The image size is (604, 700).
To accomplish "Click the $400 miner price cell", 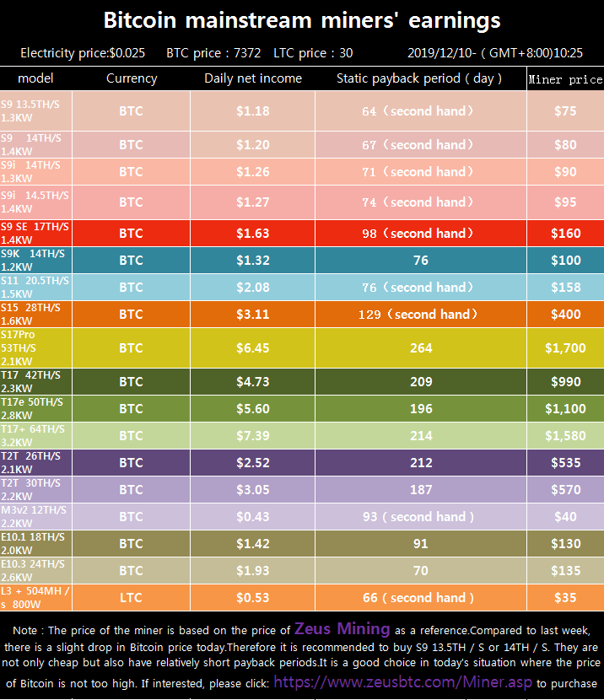I will (565, 315).
